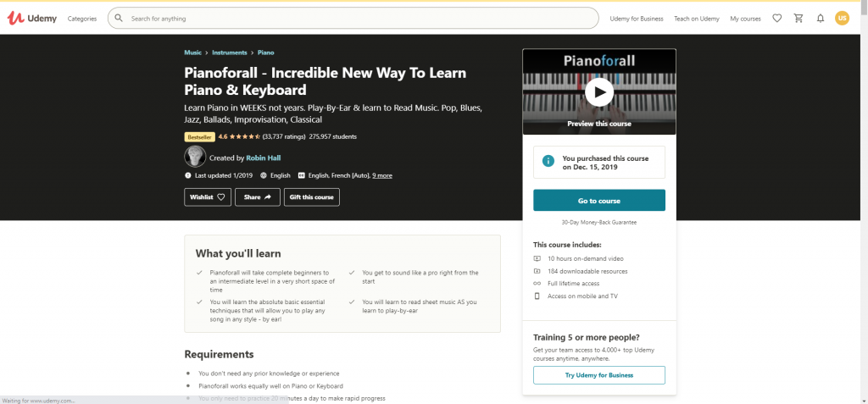Screen dimensions: 868x404
Task: Open the Udemy logo home link
Action: [32, 19]
